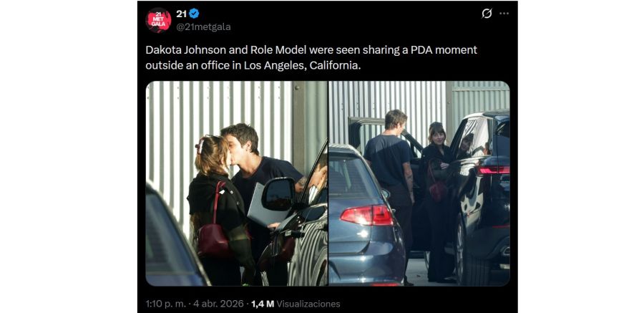Open the right photo by the cars
Image resolution: width=644 pixels, height=313 pixels.
tap(419, 183)
